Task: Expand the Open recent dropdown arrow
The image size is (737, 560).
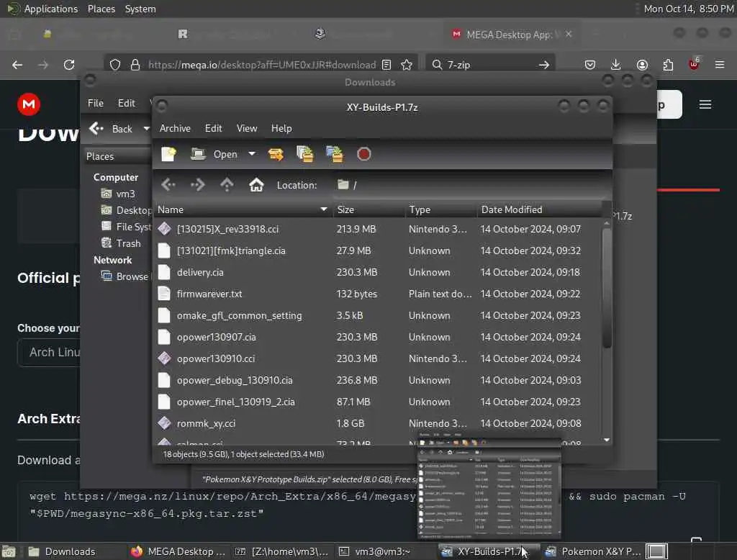Action: point(252,154)
